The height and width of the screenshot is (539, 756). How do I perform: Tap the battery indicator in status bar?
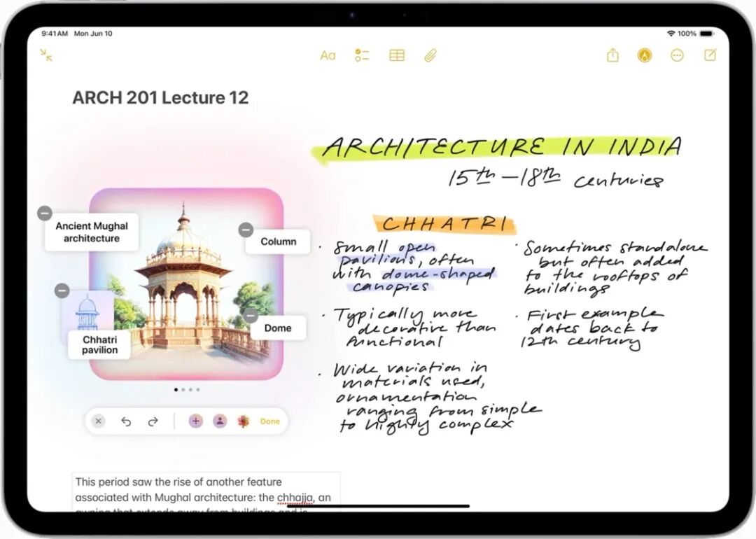706,34
